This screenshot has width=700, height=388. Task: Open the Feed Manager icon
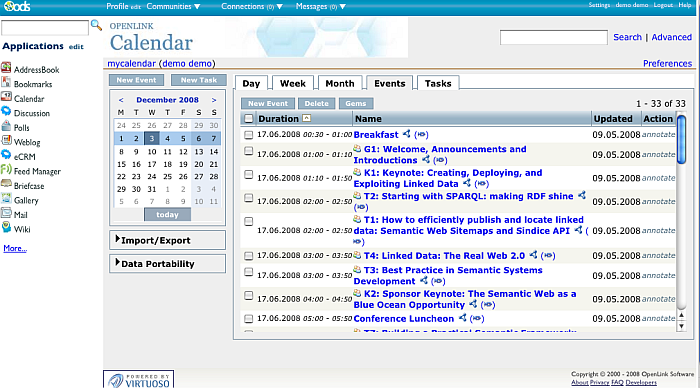tap(6, 170)
